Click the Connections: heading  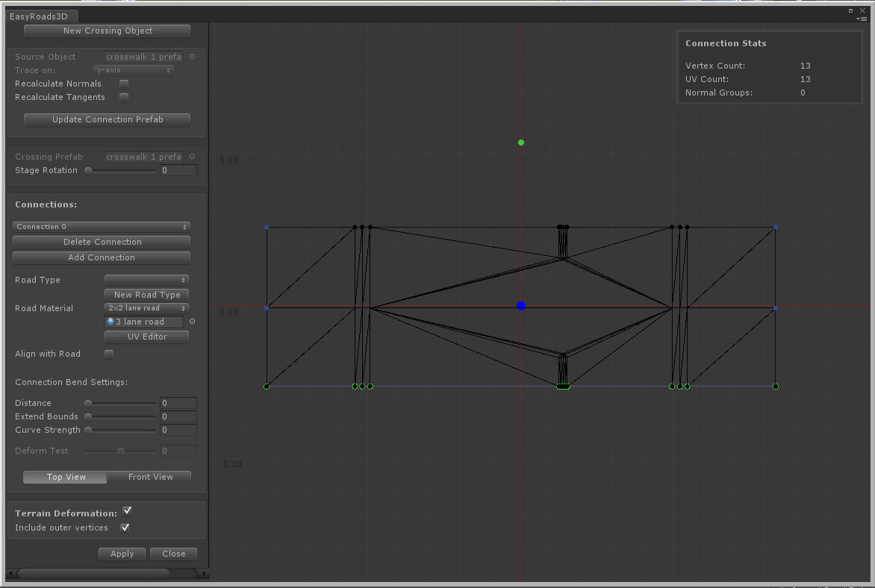pyautogui.click(x=46, y=204)
